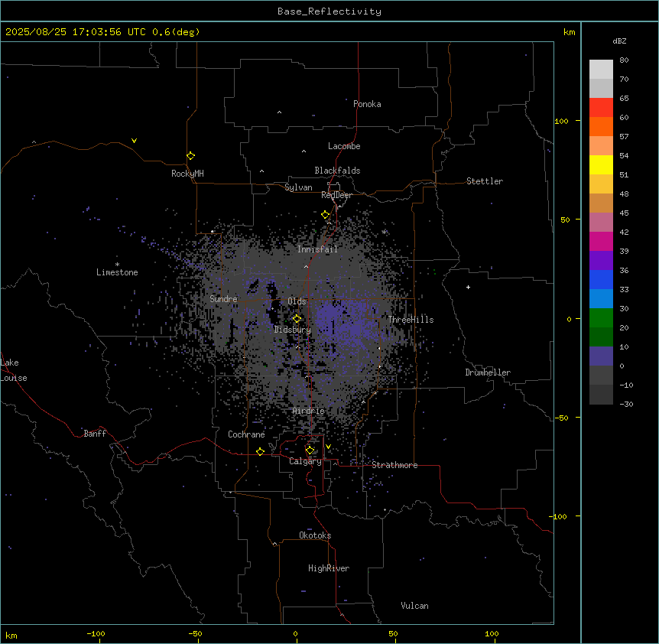Viewport: 659px width, 644px height.
Task: Click the dBZ legend heading
Action: [x=619, y=41]
